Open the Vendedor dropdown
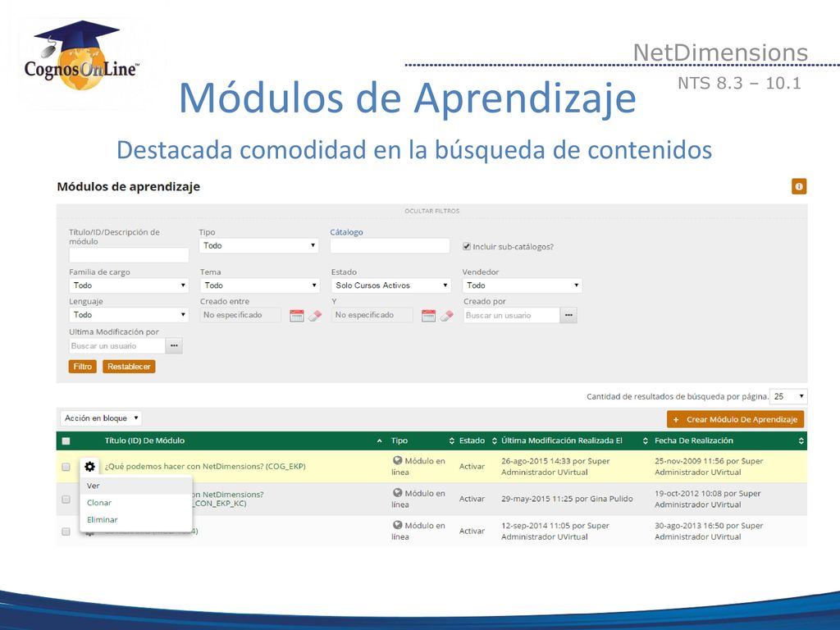The image size is (840, 630). (523, 285)
